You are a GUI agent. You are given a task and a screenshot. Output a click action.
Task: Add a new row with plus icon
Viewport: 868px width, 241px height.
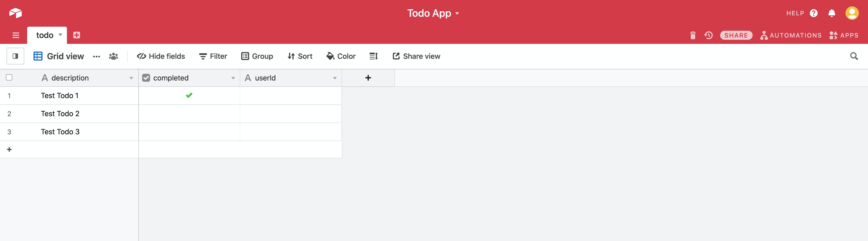coord(9,149)
